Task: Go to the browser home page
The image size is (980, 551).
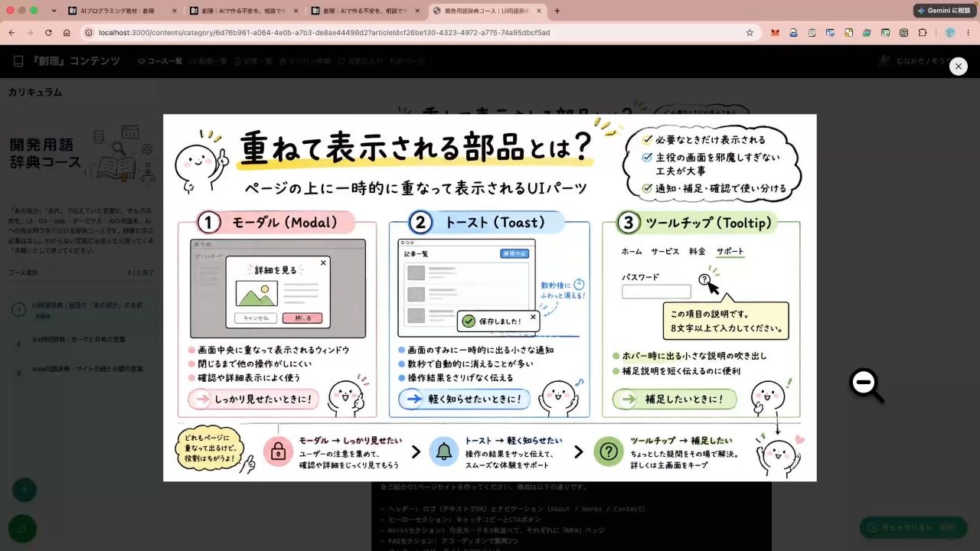Action: point(67,33)
